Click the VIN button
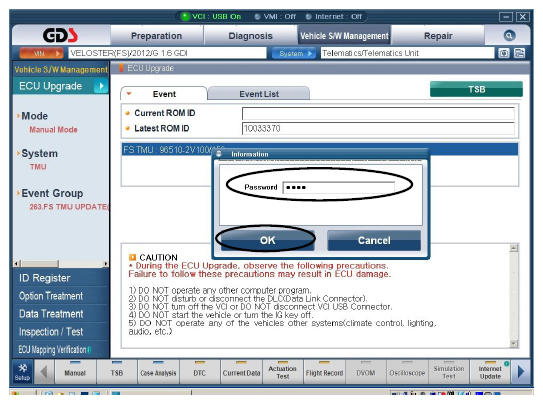Screen dimensions: 543x404 pyautogui.click(x=41, y=53)
